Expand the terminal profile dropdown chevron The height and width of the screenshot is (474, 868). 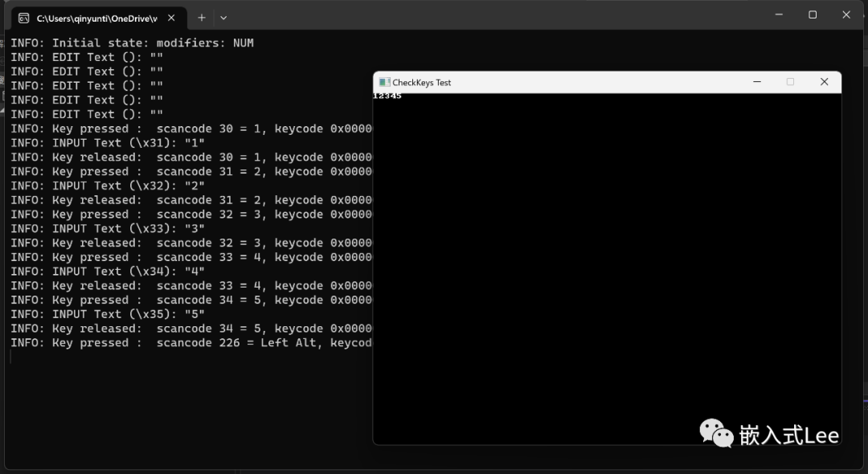click(x=223, y=18)
